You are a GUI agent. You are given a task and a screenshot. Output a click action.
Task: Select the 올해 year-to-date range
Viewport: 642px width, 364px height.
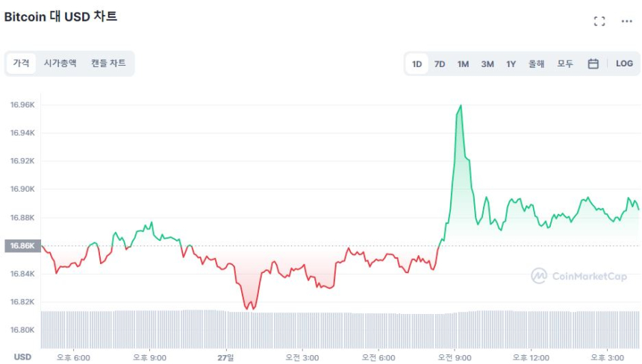pyautogui.click(x=536, y=64)
